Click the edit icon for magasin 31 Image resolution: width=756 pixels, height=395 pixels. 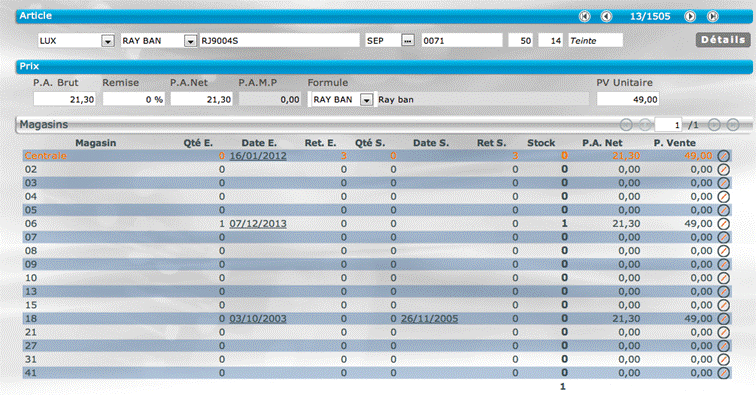(x=723, y=359)
